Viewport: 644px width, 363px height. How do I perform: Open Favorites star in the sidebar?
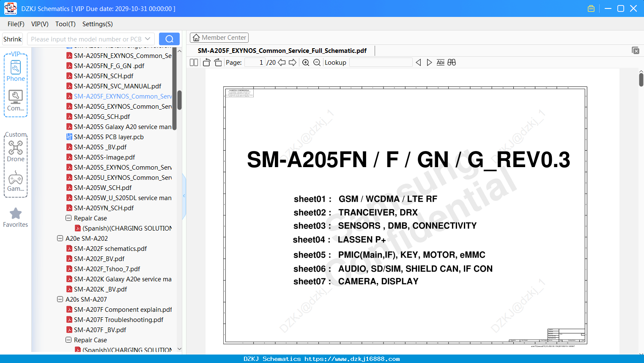click(x=16, y=217)
